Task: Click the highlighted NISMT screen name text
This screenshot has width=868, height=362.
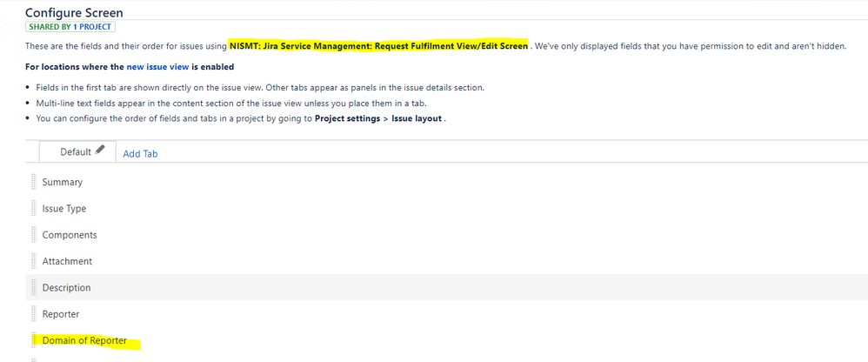Action: (x=378, y=46)
